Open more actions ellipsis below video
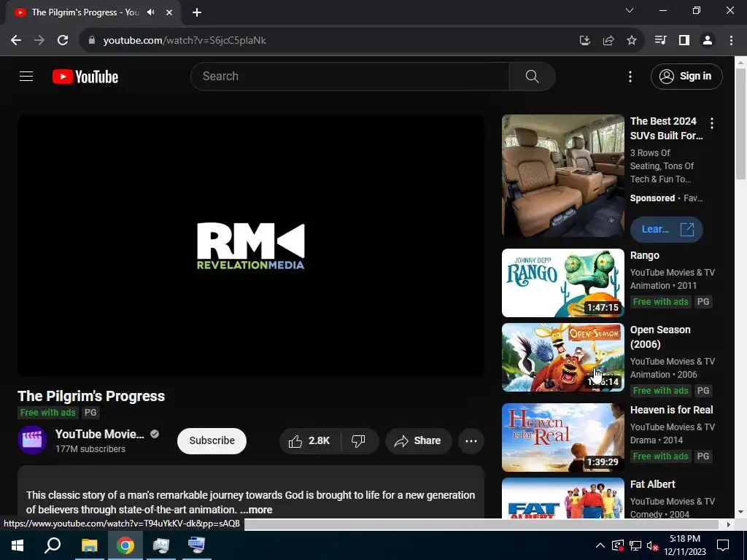The height and width of the screenshot is (560, 747). click(471, 441)
